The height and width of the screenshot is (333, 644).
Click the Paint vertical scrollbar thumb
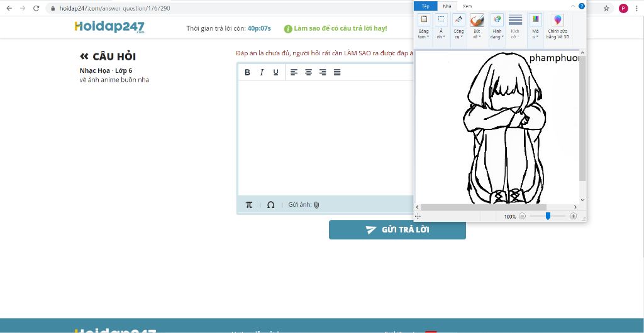(582, 119)
